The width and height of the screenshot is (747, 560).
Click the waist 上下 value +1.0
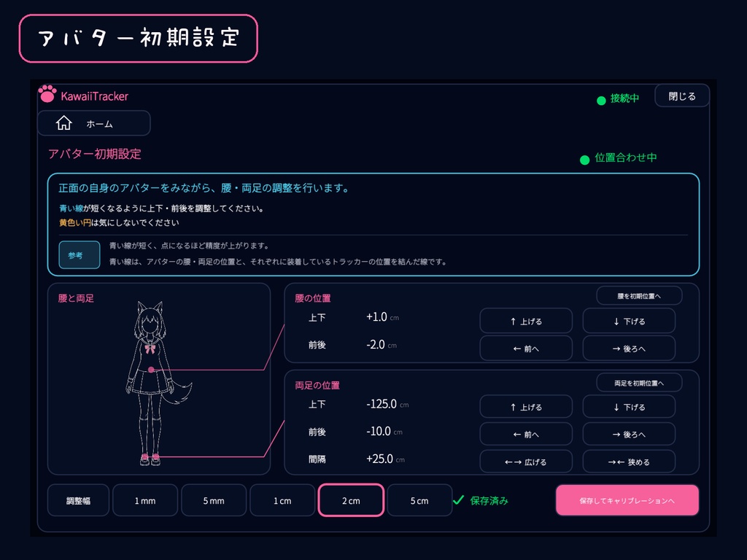click(376, 317)
